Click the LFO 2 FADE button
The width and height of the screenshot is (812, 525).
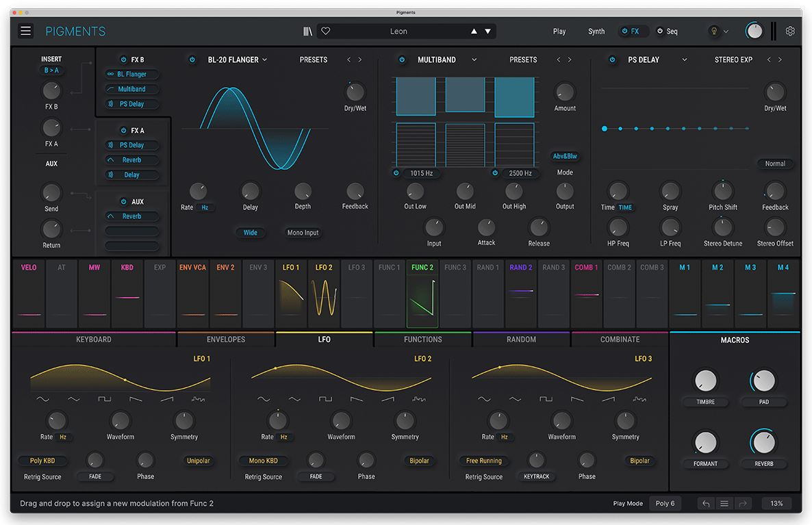pos(316,476)
